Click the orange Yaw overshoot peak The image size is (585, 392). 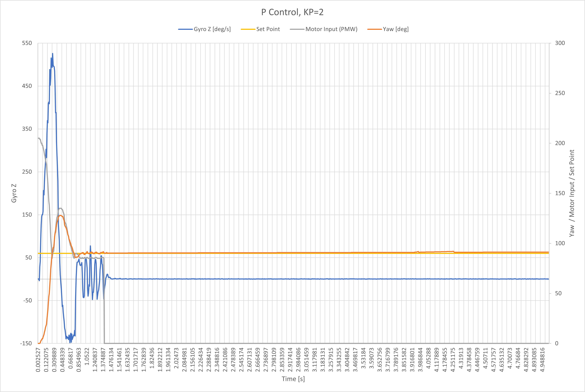(x=60, y=216)
